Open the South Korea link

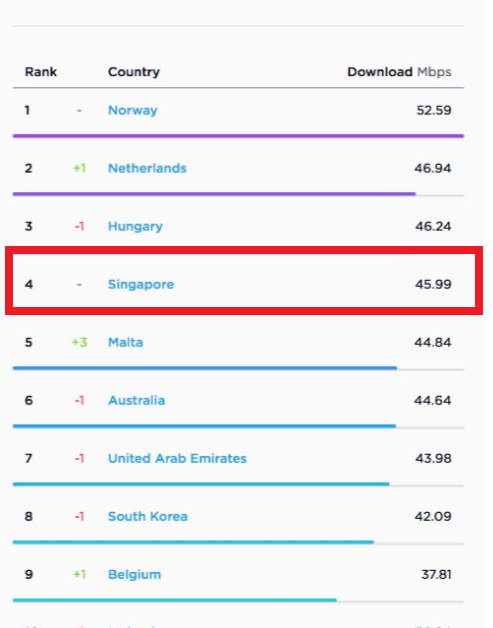click(147, 517)
